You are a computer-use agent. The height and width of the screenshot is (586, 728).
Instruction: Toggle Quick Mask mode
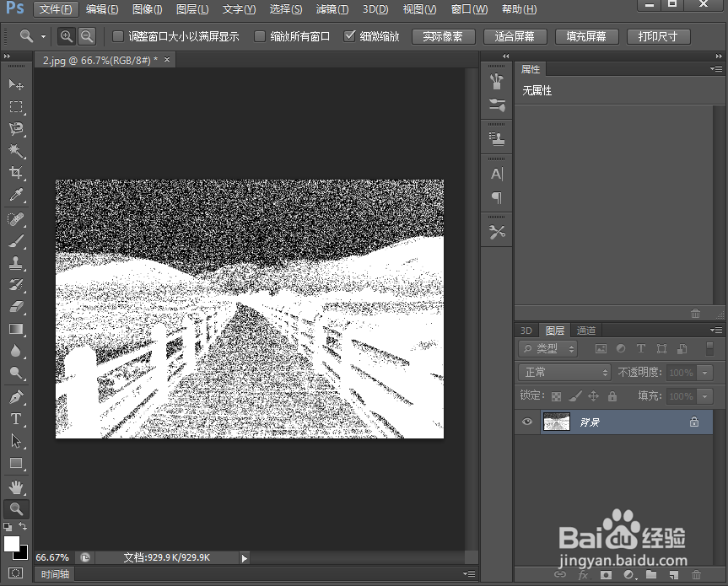pos(15,573)
